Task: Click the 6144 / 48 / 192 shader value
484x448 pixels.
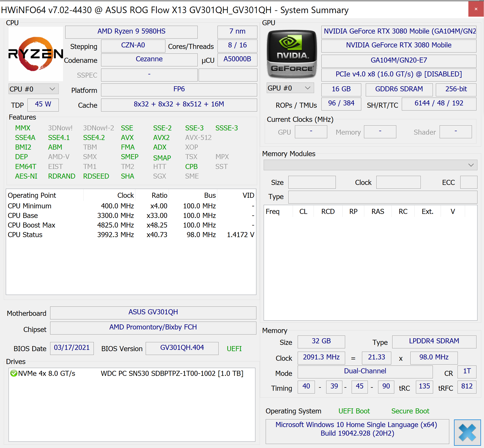Action: tap(439, 103)
